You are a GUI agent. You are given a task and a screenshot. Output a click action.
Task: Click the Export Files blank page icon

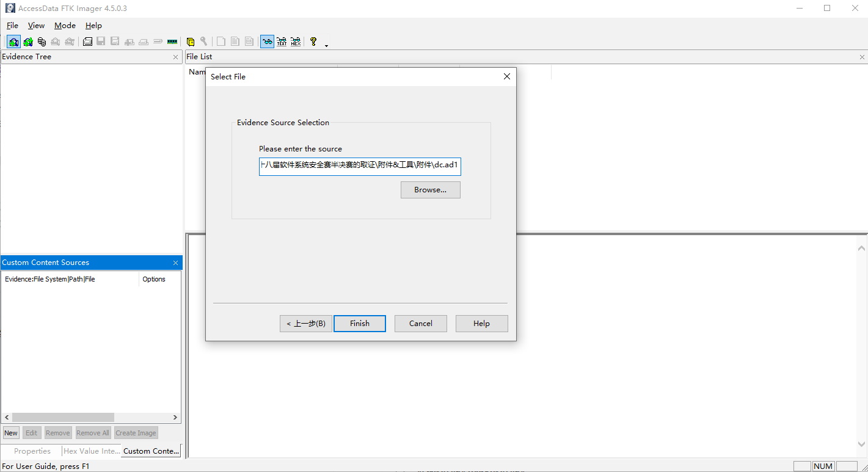(x=221, y=42)
